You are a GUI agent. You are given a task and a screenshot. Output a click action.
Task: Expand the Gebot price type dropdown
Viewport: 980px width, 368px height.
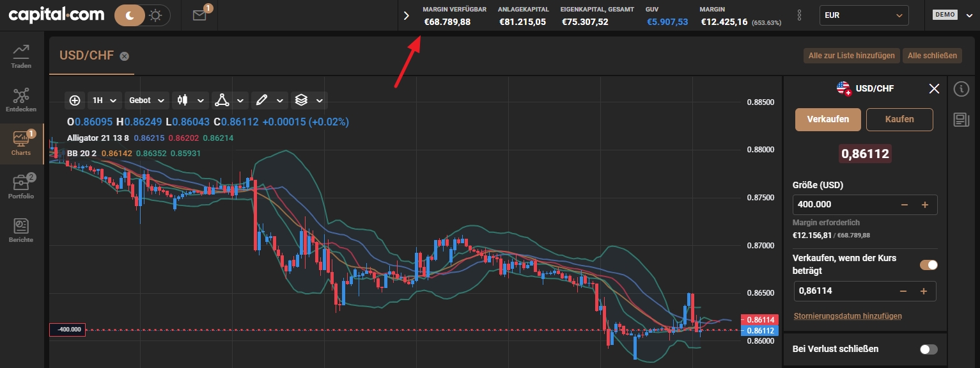(146, 100)
